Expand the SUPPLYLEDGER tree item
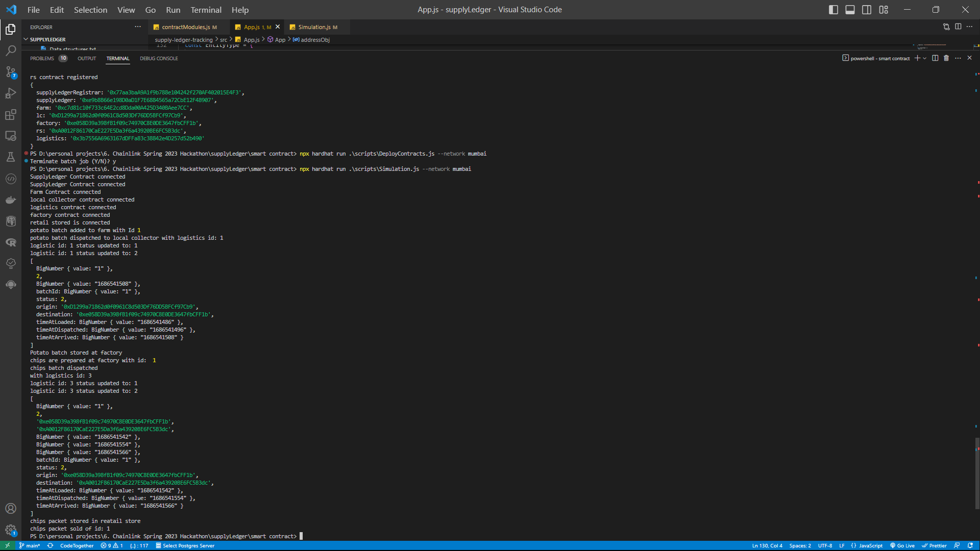980x551 pixels. tap(47, 39)
